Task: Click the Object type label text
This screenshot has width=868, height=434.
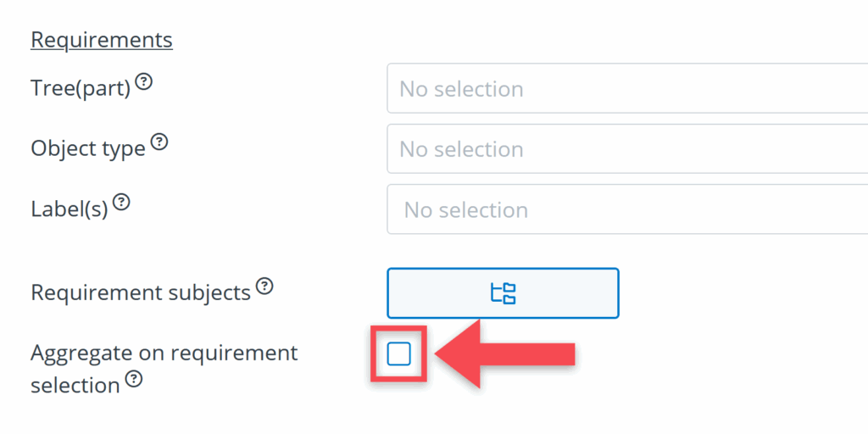Action: [x=88, y=149]
